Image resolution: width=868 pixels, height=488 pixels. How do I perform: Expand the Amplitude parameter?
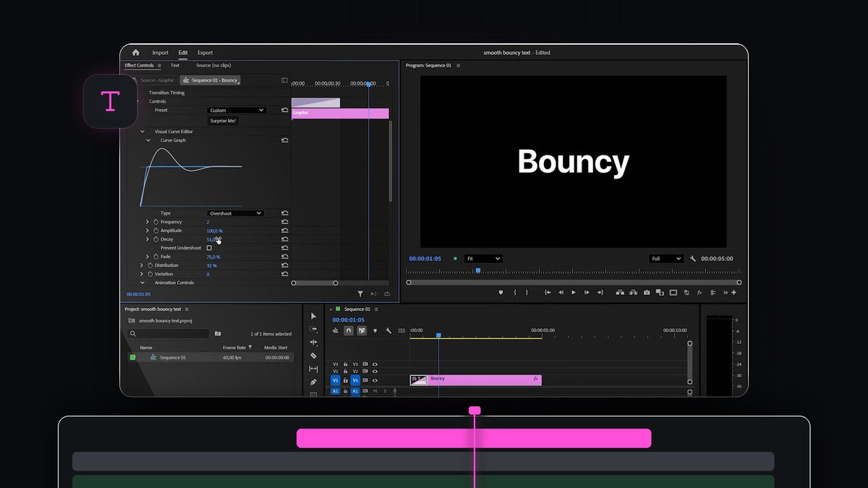click(148, 231)
